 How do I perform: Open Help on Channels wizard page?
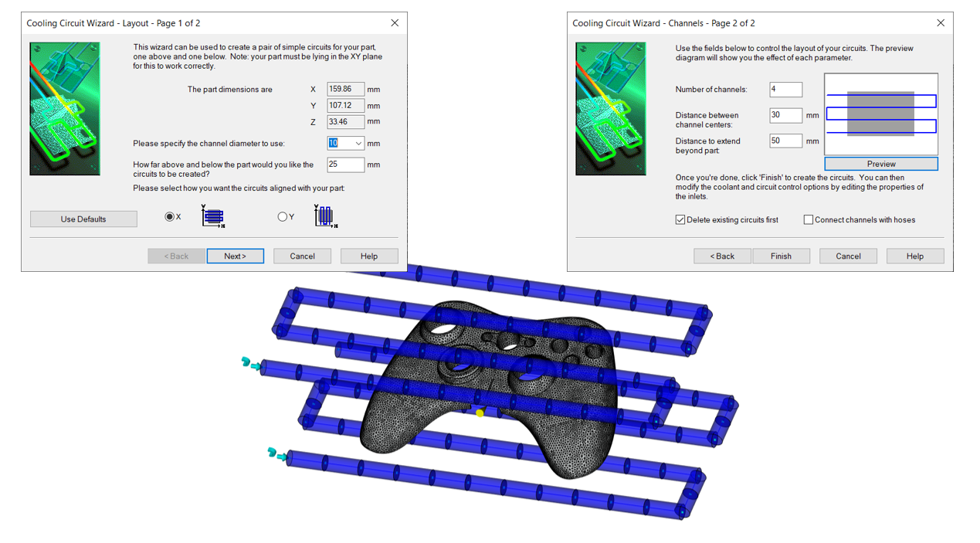[915, 256]
